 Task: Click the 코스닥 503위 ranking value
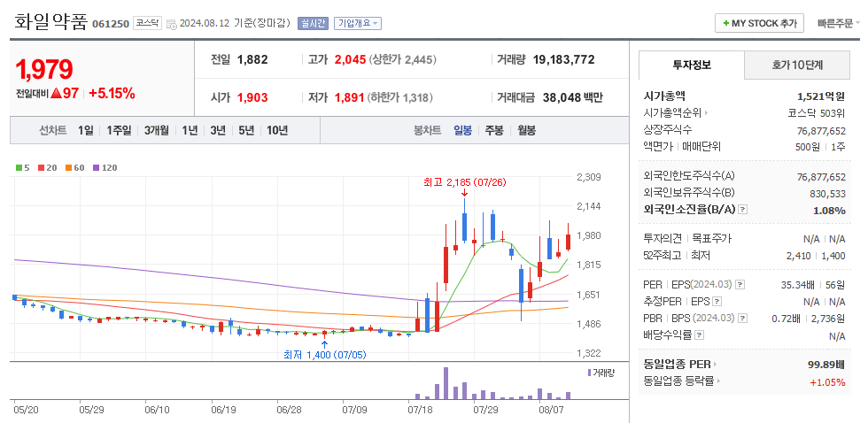(x=817, y=112)
